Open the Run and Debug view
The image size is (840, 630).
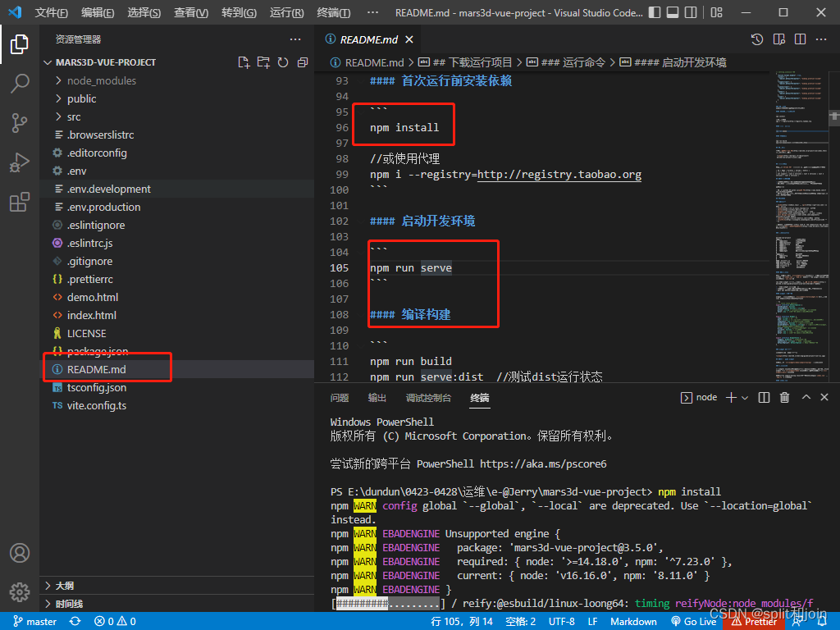click(x=20, y=162)
